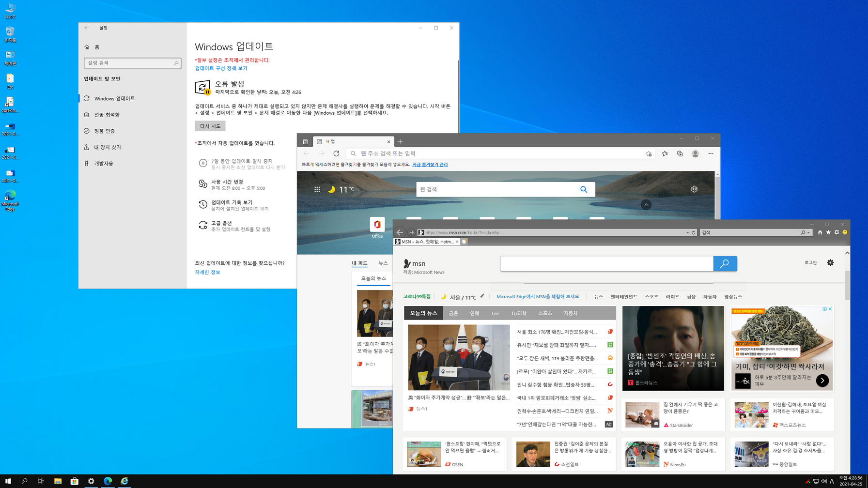
Task: Click the 다시 시도 retry button
Action: [x=210, y=126]
